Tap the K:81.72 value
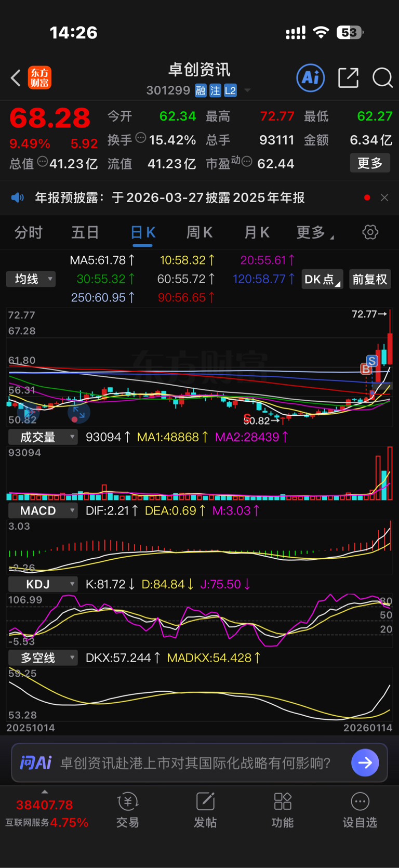The width and height of the screenshot is (399, 868). (110, 584)
